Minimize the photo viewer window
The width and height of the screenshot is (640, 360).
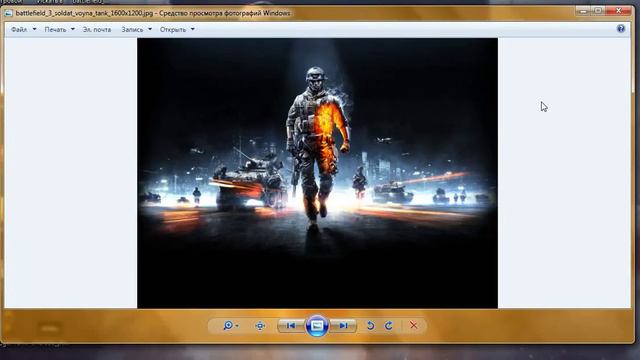point(583,11)
